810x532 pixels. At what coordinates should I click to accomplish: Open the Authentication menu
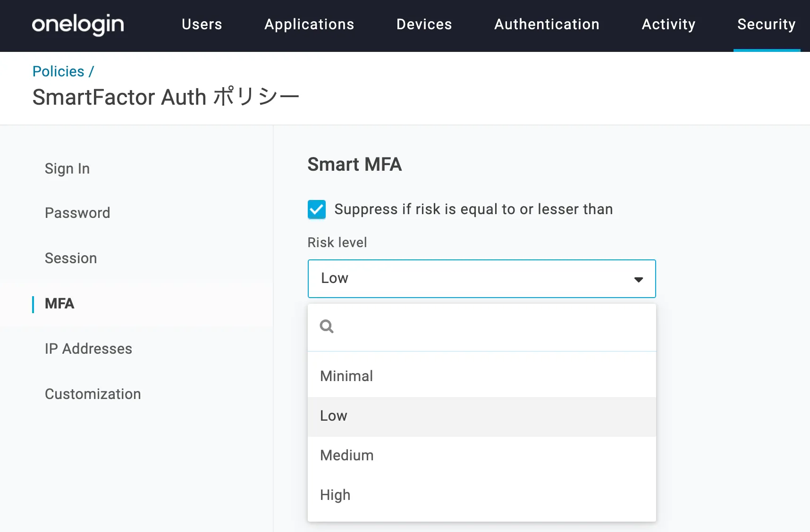click(547, 25)
